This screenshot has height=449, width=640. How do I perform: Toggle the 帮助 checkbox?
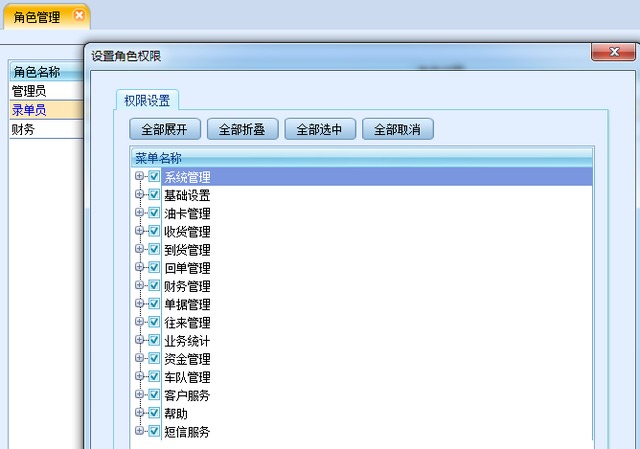(154, 412)
